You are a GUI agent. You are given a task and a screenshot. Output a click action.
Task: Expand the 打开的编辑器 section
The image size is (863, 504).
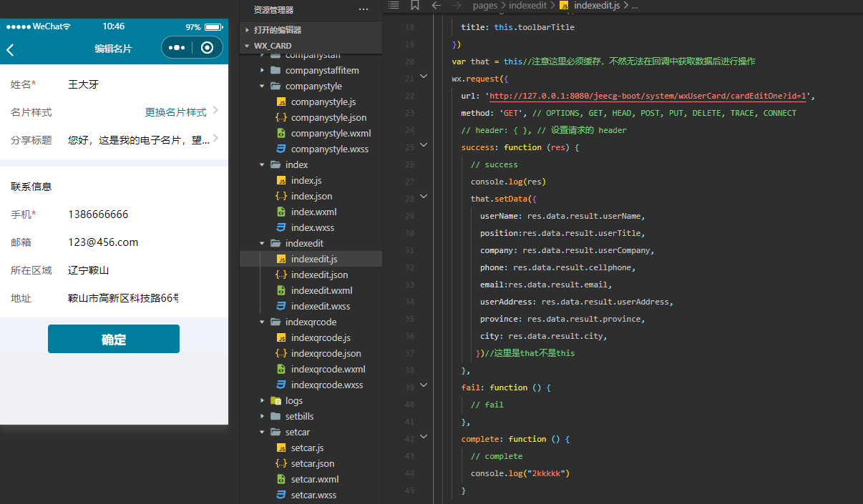pyautogui.click(x=278, y=30)
